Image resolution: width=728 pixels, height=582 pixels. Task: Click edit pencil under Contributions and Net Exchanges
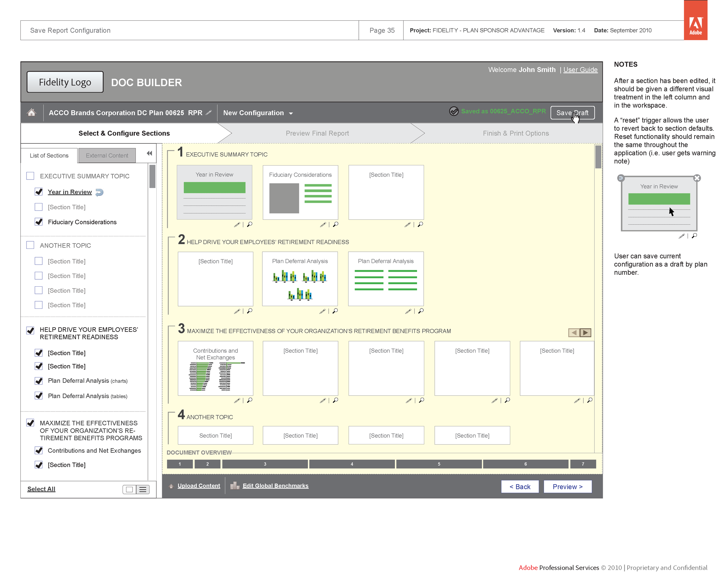(x=237, y=400)
